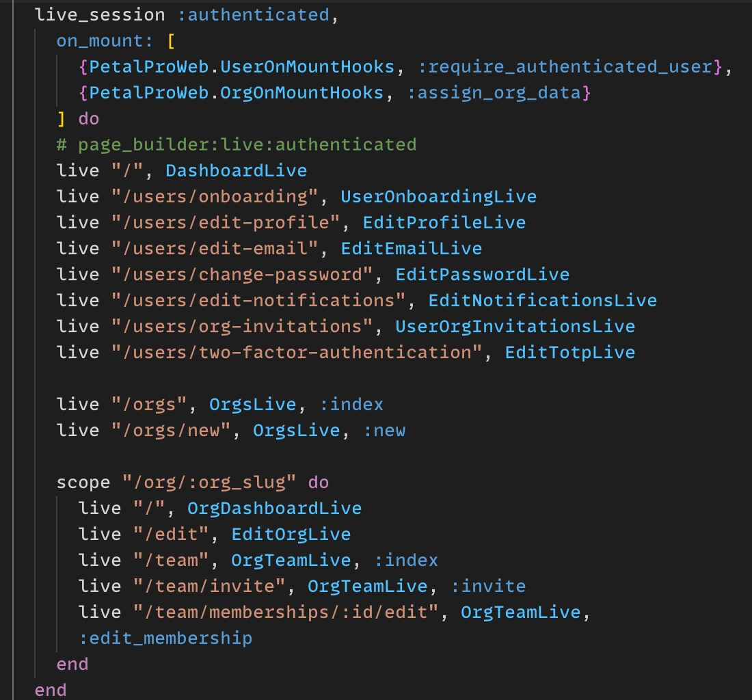The height and width of the screenshot is (700, 752).
Task: Click the DashboardLive module name
Action: (x=236, y=170)
